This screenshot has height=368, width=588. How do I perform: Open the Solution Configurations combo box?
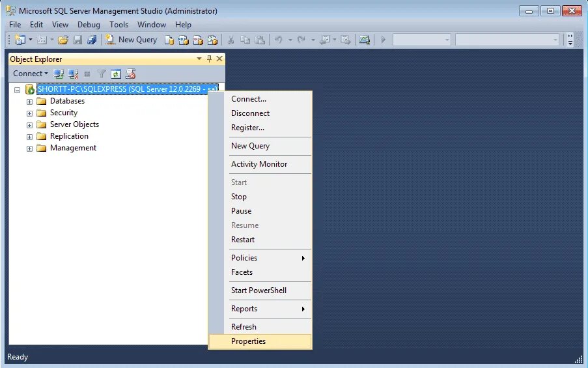(x=421, y=40)
